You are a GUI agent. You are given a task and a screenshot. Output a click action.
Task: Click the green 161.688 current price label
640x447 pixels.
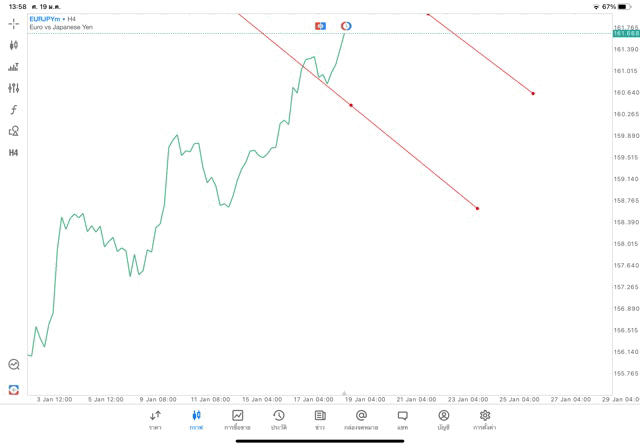625,34
